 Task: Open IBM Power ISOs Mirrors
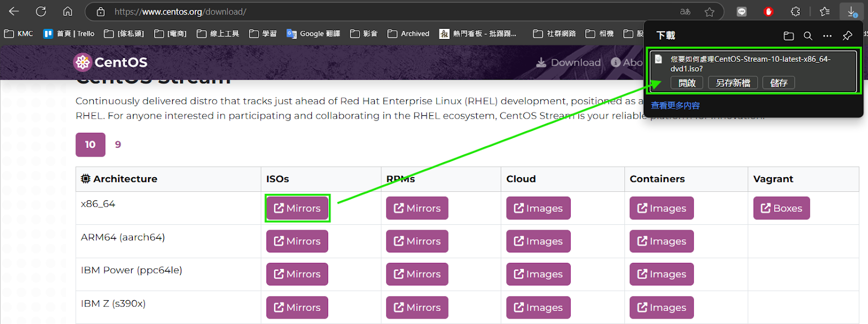pos(297,274)
